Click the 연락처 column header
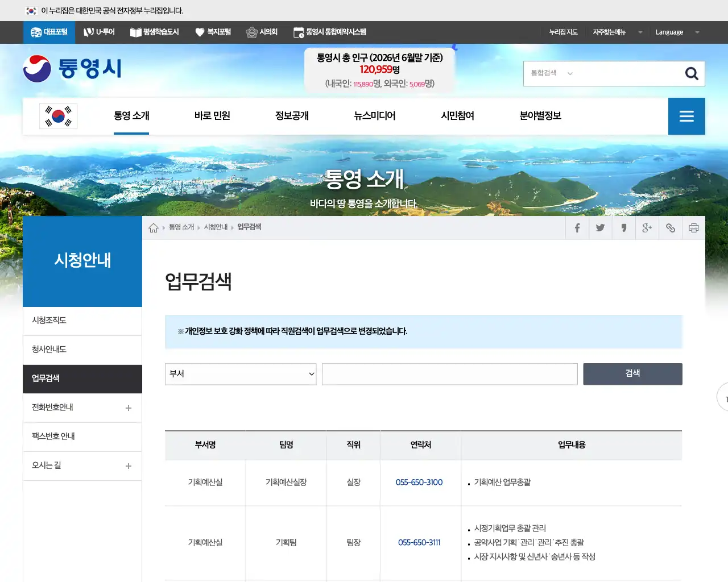The height and width of the screenshot is (582, 728). click(421, 445)
